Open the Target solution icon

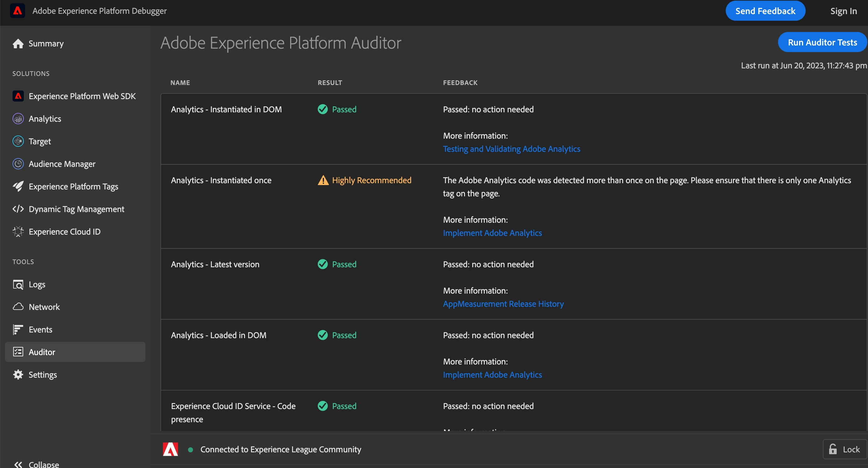pos(18,141)
